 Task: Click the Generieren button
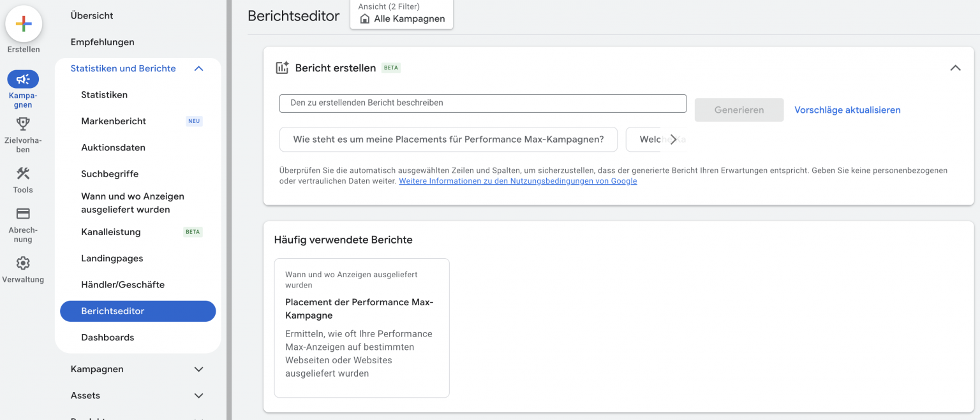point(739,110)
